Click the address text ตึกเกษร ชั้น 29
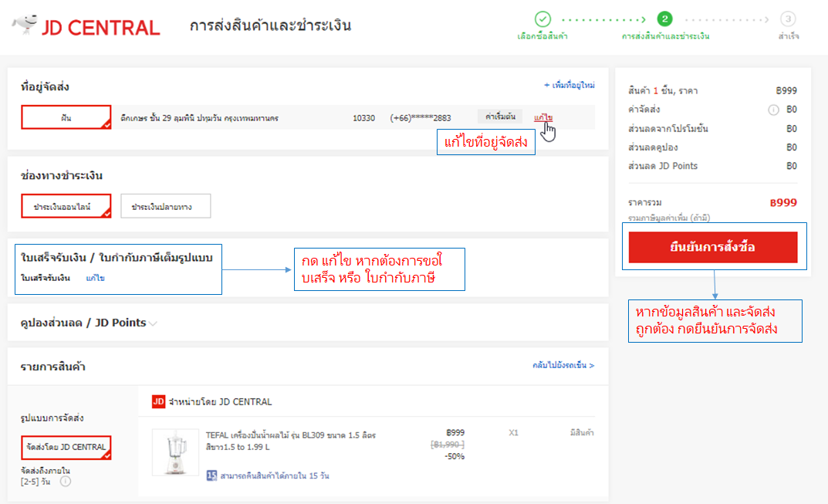 (199, 118)
